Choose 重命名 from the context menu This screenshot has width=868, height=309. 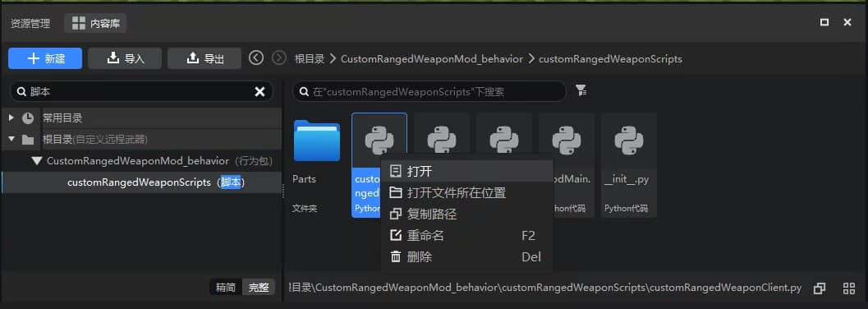click(x=466, y=235)
